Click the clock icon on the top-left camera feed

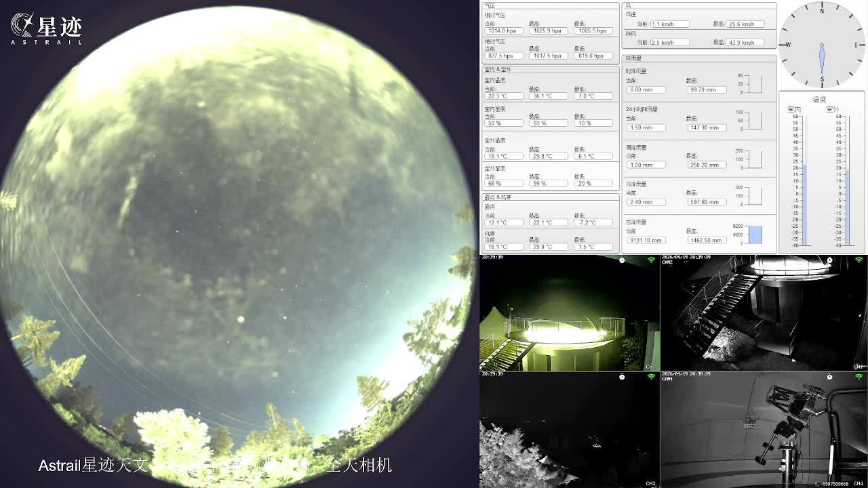(622, 260)
